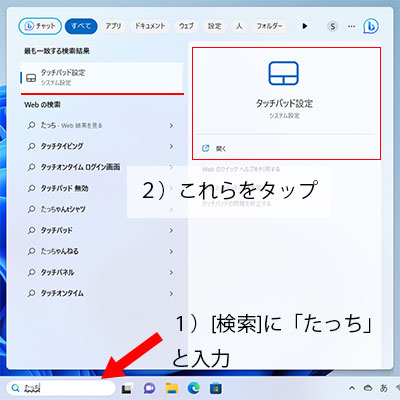400x400 pixels.
Task: Switch to the ウェブ filter tab
Action: [x=186, y=26]
